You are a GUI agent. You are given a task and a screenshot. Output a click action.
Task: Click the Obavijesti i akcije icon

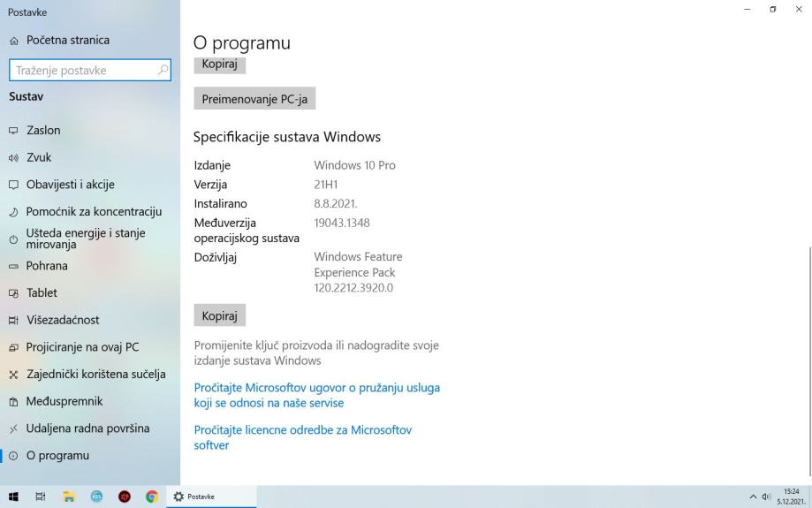[13, 185]
